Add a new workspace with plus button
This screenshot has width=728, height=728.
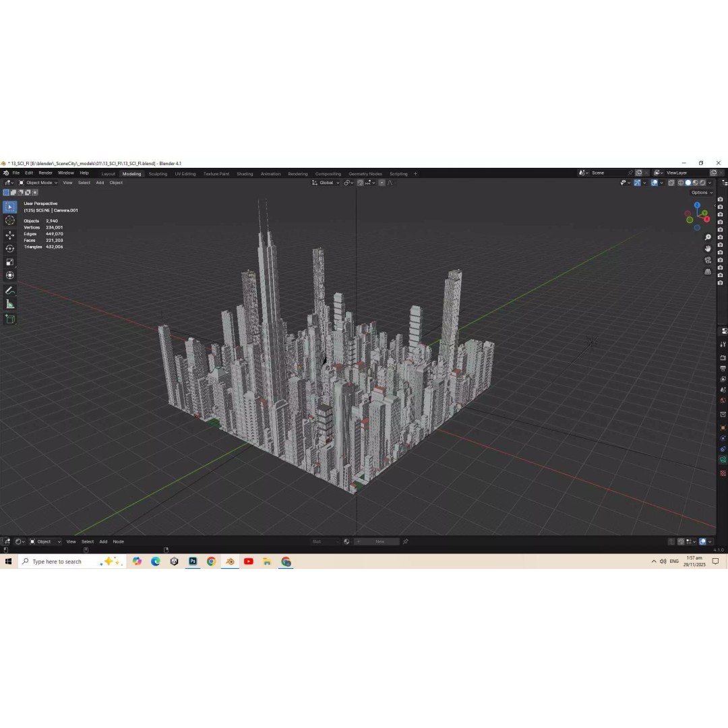coord(415,174)
